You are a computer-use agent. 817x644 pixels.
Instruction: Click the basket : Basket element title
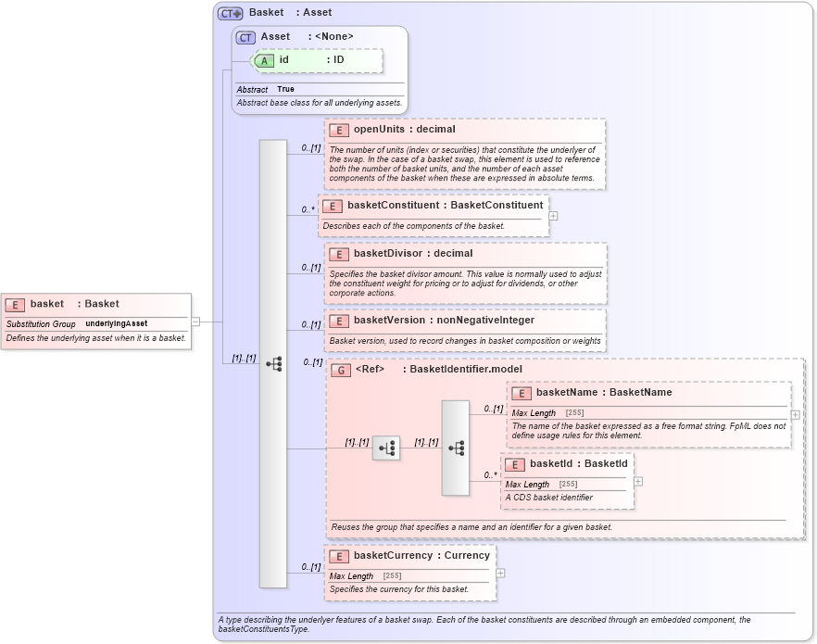(74, 304)
